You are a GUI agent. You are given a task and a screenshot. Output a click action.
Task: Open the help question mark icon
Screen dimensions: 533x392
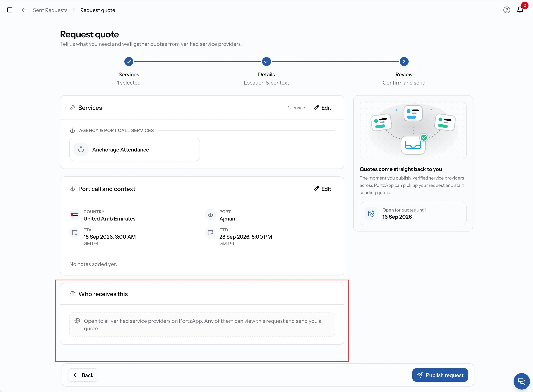point(506,10)
